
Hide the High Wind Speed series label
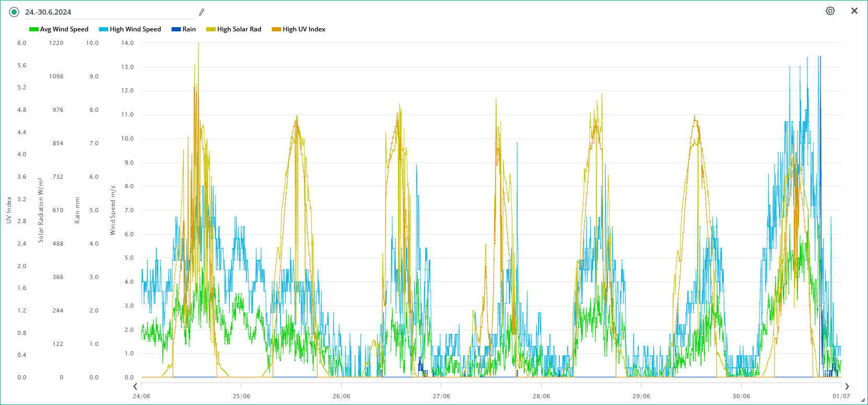pos(135,29)
